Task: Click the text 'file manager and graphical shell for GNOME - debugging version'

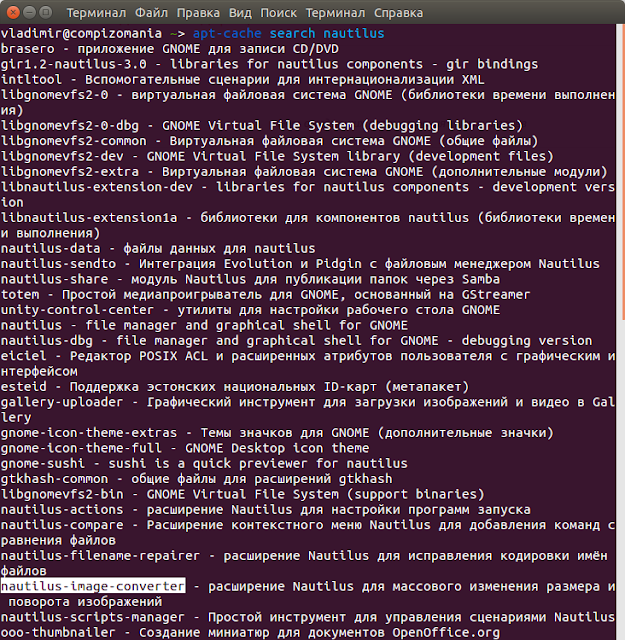Action: point(354,340)
